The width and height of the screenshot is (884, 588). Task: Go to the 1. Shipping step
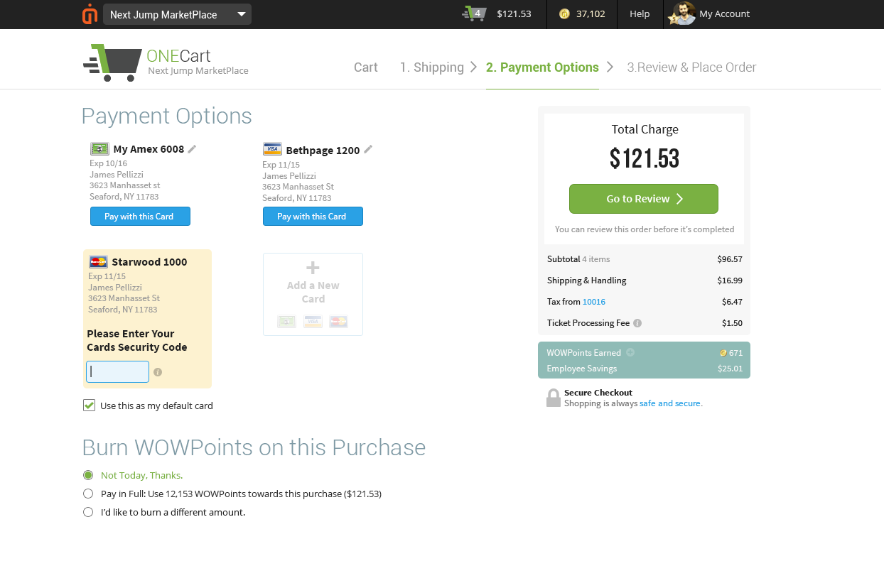coord(431,67)
